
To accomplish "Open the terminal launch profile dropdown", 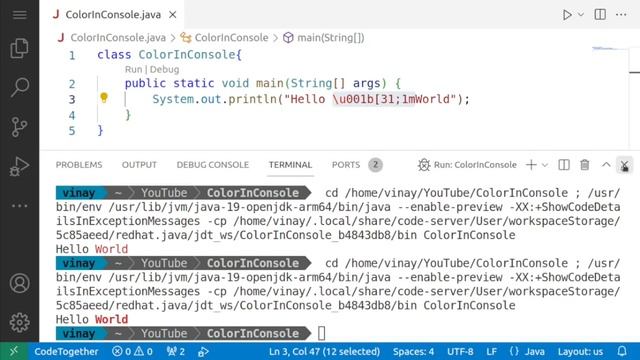I will click(545, 165).
